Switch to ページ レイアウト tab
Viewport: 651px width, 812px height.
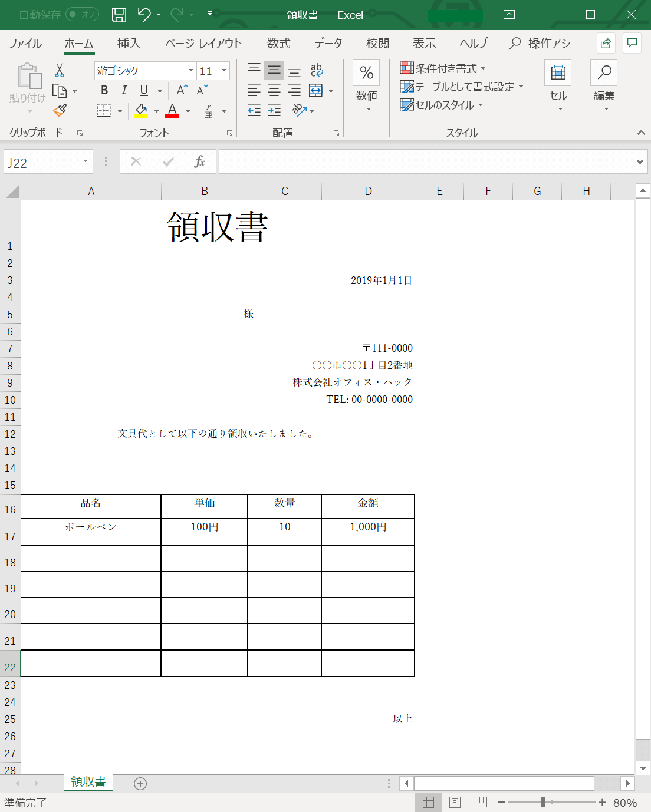click(203, 43)
